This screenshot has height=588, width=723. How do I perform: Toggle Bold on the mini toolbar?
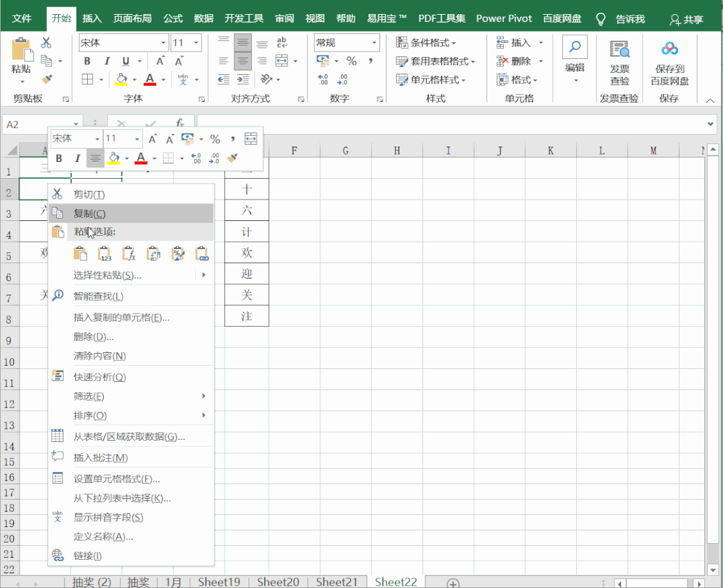click(59, 159)
